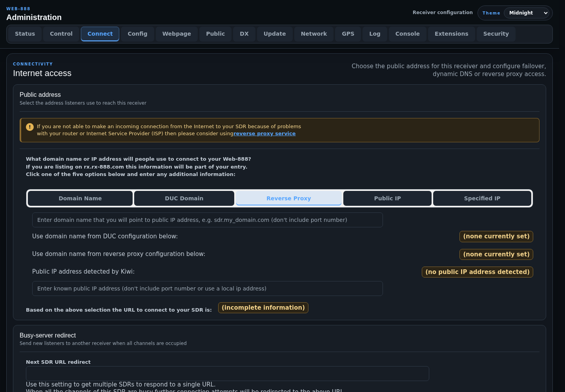Click the 'Public address' section heading
The height and width of the screenshot is (392, 565).
pos(40,95)
